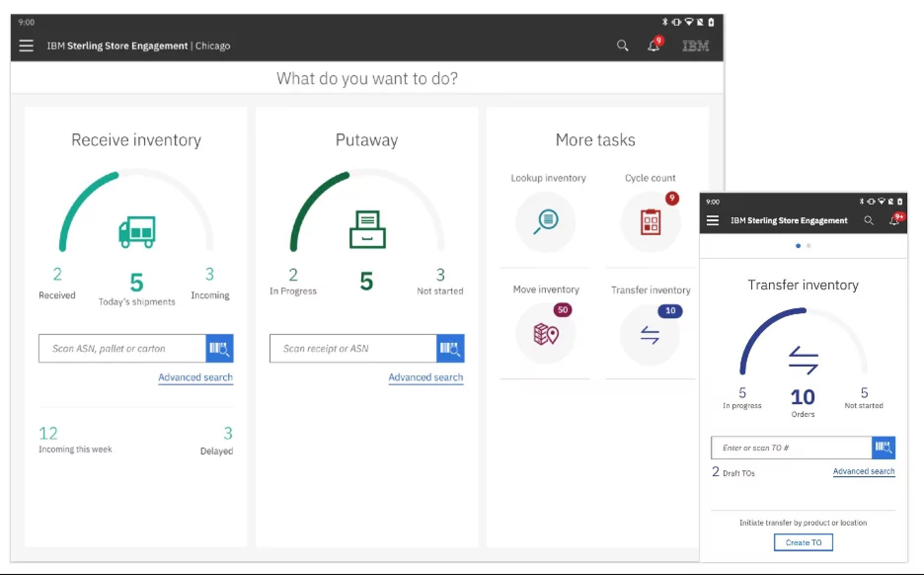The height and width of the screenshot is (575, 924).
Task: Open the Lookup inventory task icon
Action: 545,222
